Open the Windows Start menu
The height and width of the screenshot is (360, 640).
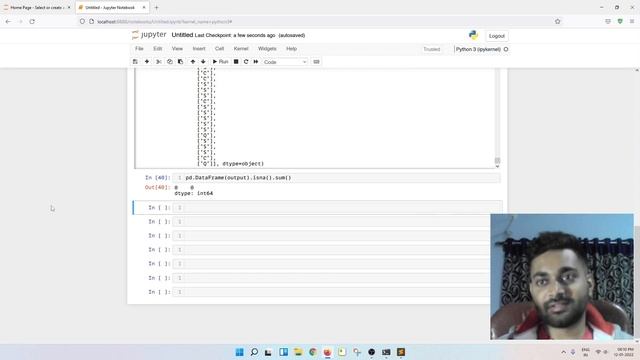tap(240, 352)
